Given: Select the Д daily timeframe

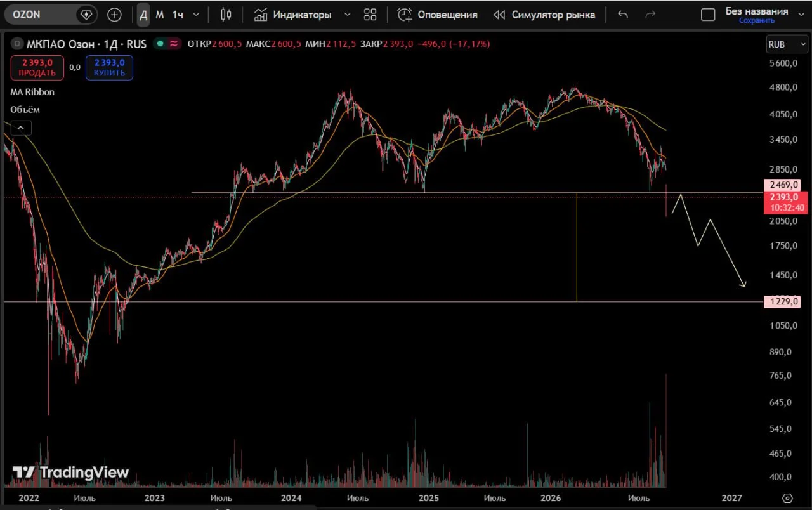Looking at the screenshot, I should pyautogui.click(x=143, y=15).
